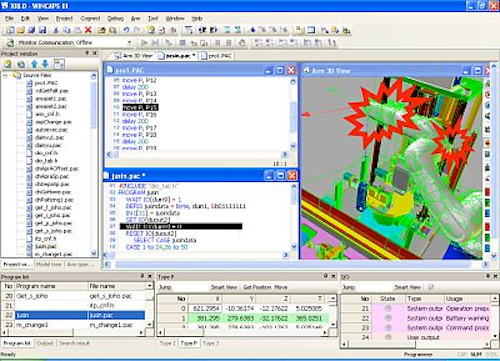This screenshot has height=361, width=500.
Task: Switch to the pro1.PAC document tab
Action: tap(216, 56)
